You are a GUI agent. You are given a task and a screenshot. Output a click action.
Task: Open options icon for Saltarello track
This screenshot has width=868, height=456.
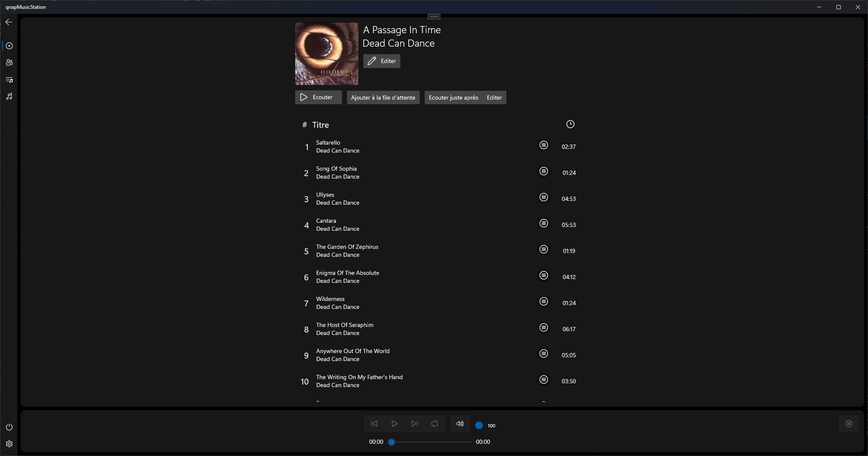coord(543,145)
